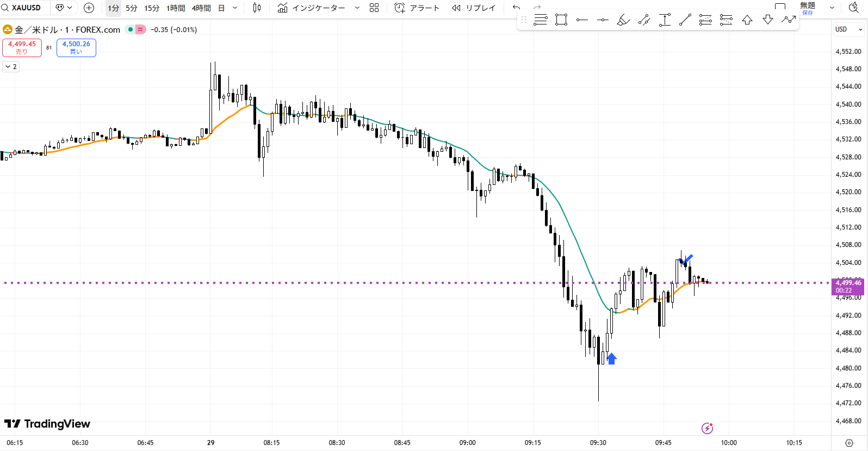This screenshot has width=868, height=451.
Task: Expand the collapsed indicators legend showing 2
Action: click(11, 66)
